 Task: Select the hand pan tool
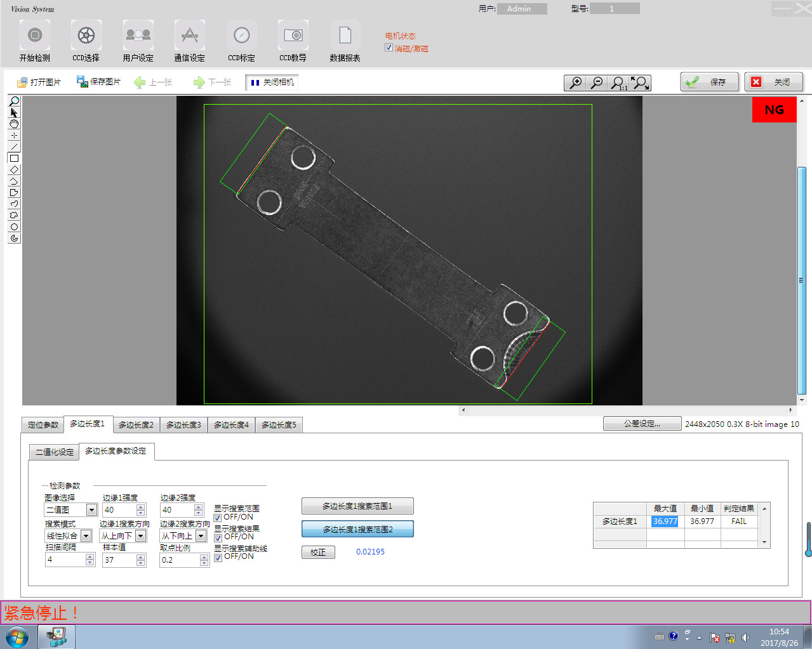point(14,124)
